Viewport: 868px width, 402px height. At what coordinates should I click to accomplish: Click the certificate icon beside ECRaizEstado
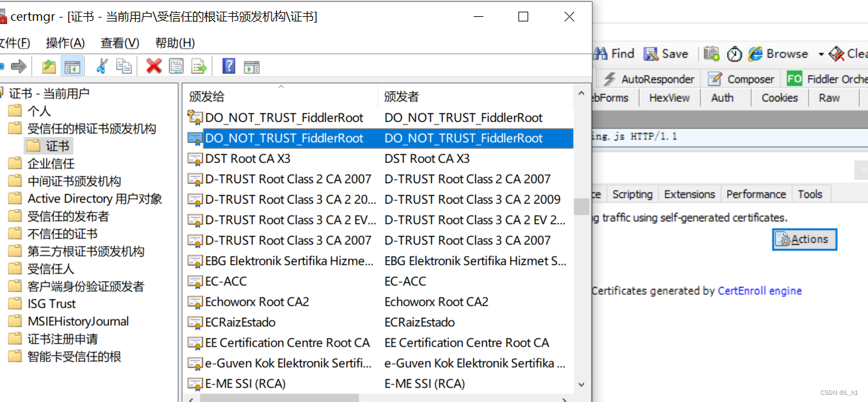(x=194, y=323)
